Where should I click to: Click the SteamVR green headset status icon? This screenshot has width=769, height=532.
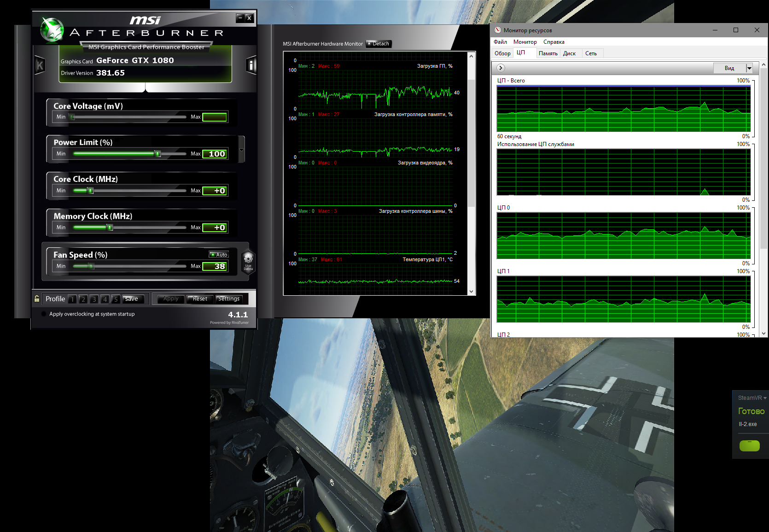(749, 445)
